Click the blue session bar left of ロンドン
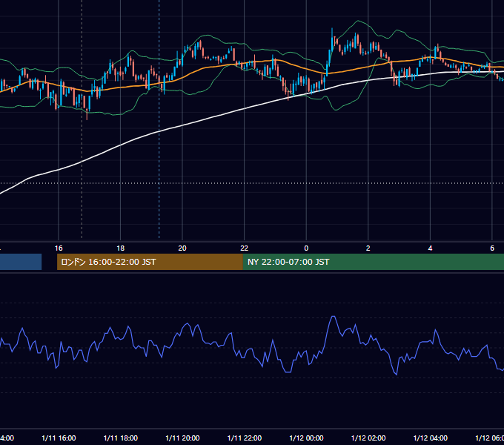Image resolution: width=504 pixels, height=445 pixels. point(21,262)
